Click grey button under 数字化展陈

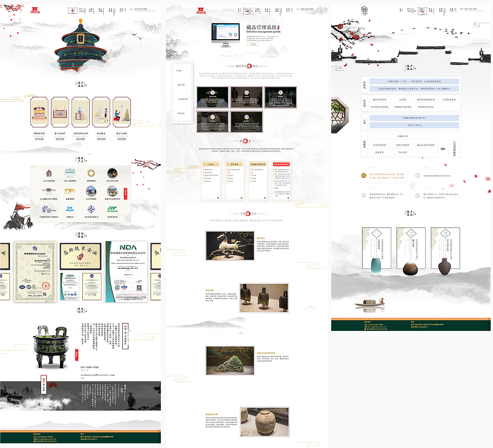(122, 139)
